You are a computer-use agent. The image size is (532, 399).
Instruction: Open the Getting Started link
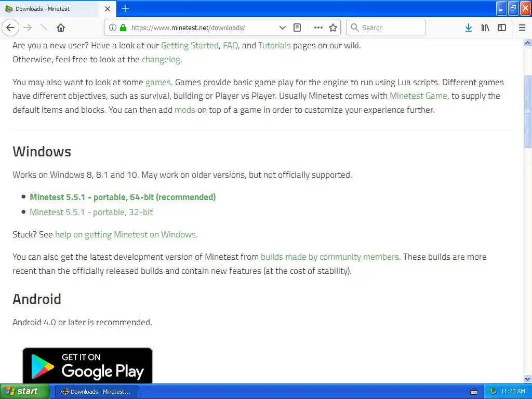190,46
